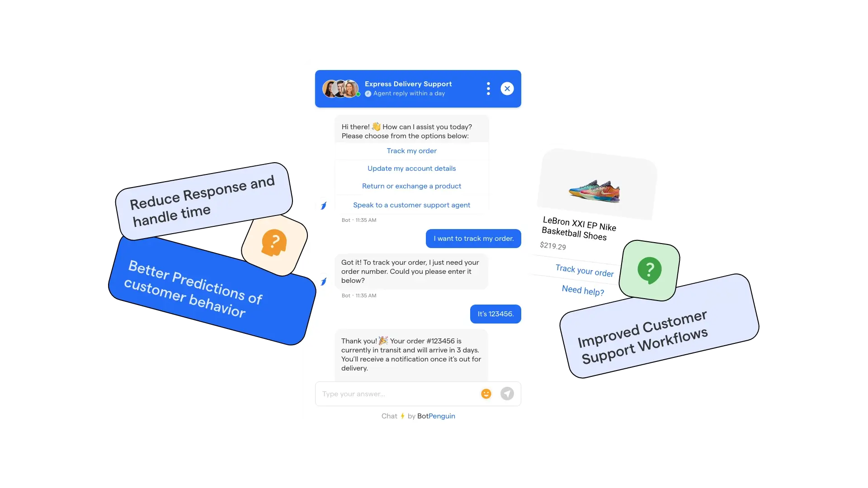Viewport: 868px width, 488px height.
Task: Click the emoji smiley face icon
Action: [486, 394]
